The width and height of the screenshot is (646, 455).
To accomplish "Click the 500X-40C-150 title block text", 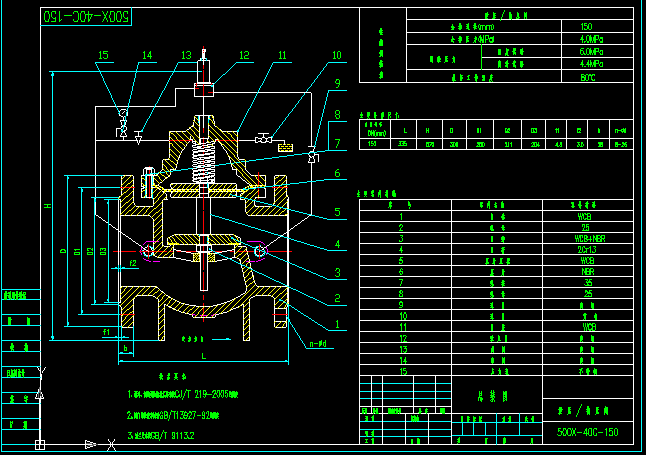I will [x=588, y=433].
